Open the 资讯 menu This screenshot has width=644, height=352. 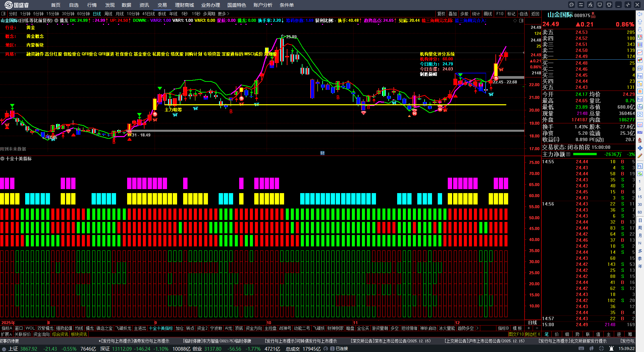click(144, 5)
